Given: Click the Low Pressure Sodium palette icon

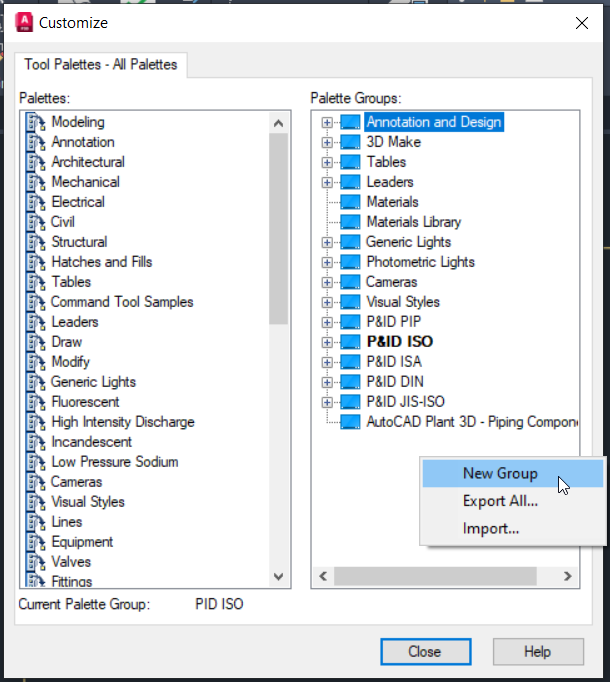Looking at the screenshot, I should pos(36,462).
